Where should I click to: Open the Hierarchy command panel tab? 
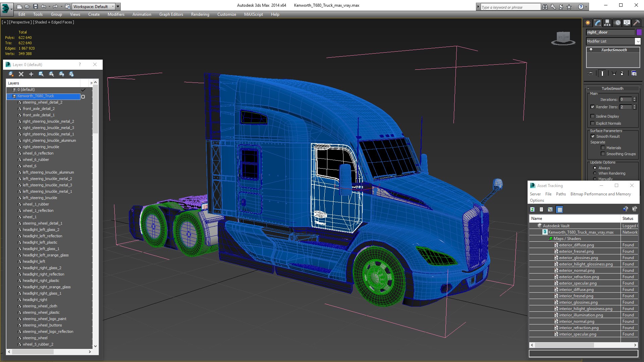607,23
